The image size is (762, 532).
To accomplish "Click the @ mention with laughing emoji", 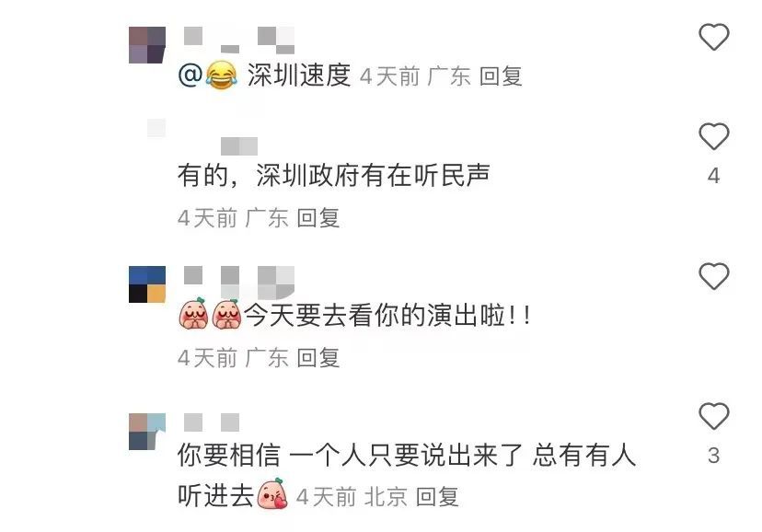I will coord(208,75).
